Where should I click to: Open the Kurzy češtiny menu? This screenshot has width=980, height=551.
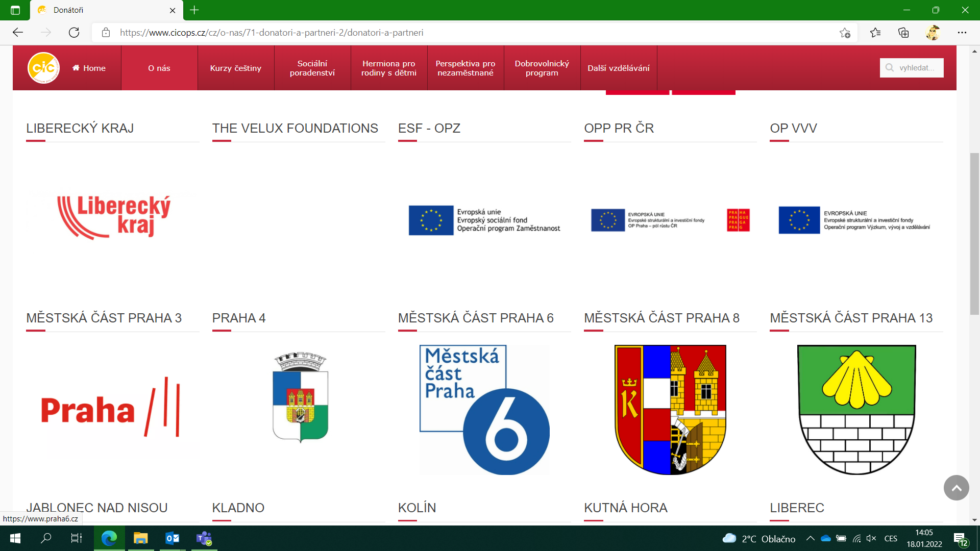click(x=236, y=68)
